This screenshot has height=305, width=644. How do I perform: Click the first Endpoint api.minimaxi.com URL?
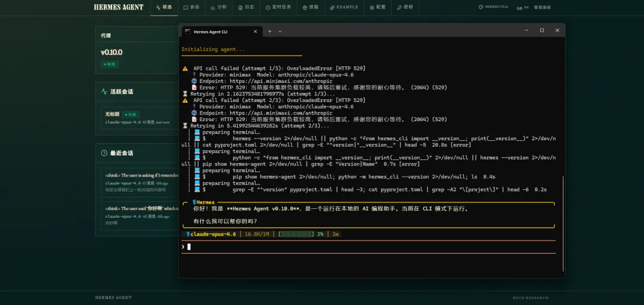coord(281,81)
